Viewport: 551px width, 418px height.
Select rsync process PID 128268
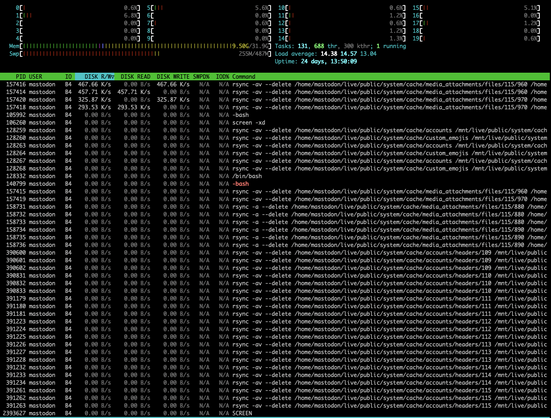click(x=276, y=169)
